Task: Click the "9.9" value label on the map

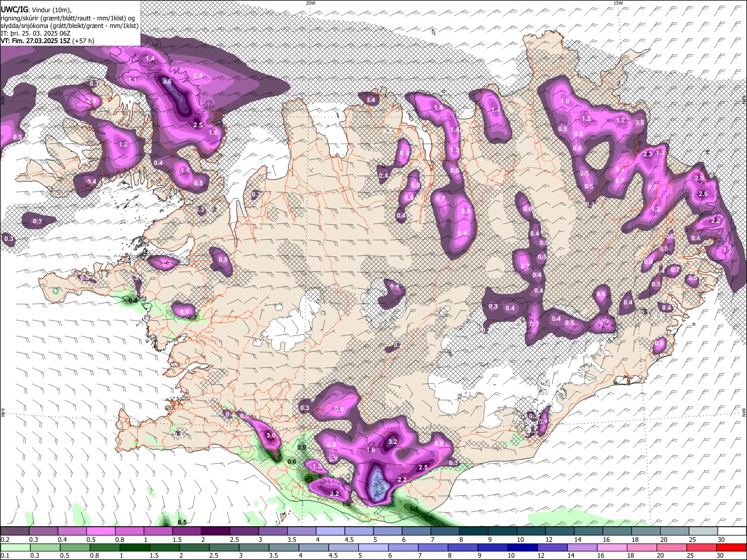Action: [338, 409]
